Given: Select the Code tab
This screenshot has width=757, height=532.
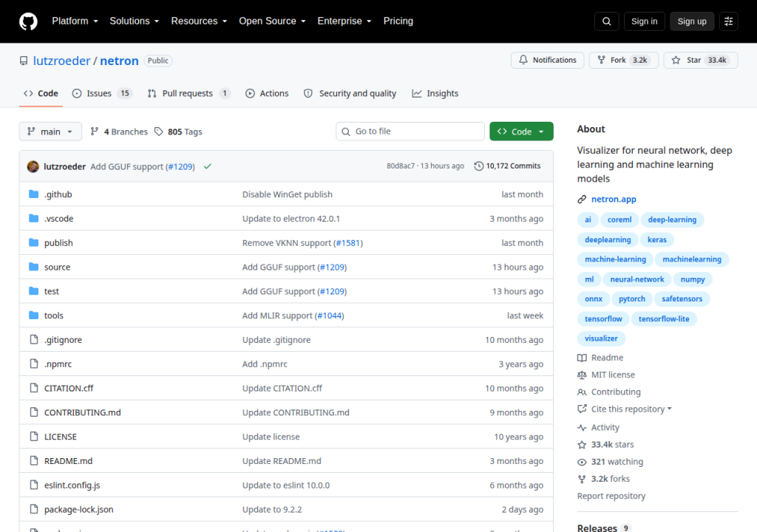Looking at the screenshot, I should pos(41,93).
